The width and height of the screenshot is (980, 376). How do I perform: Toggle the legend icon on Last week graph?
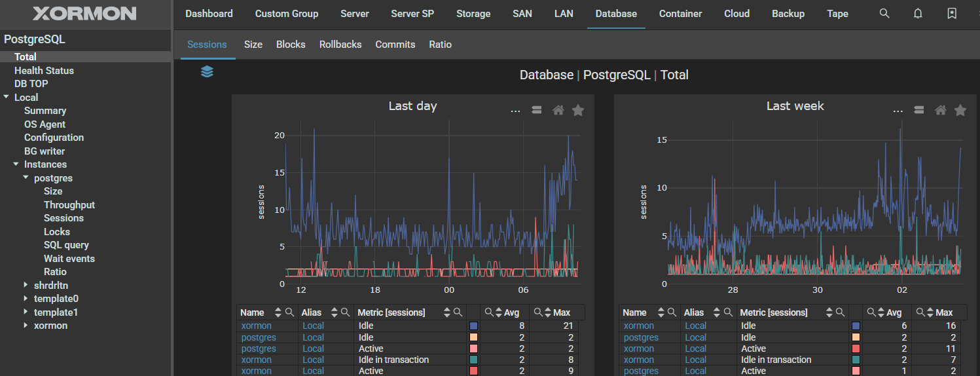point(919,110)
